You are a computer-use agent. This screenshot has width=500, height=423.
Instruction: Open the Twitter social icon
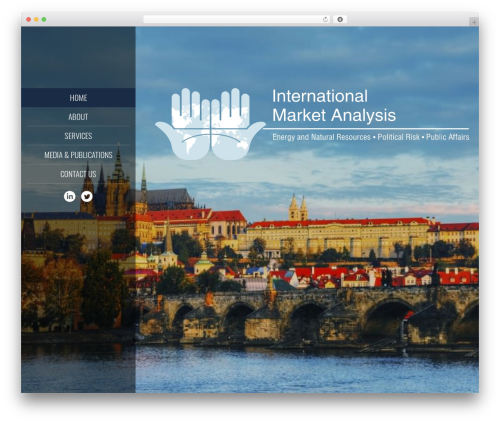87,196
